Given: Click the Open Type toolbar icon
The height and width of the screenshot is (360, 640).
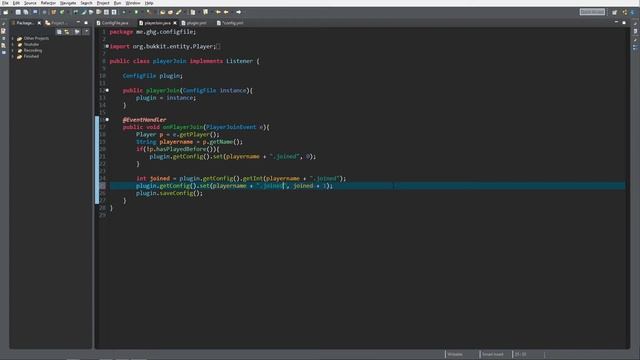Looking at the screenshot, I should click(x=162, y=12).
